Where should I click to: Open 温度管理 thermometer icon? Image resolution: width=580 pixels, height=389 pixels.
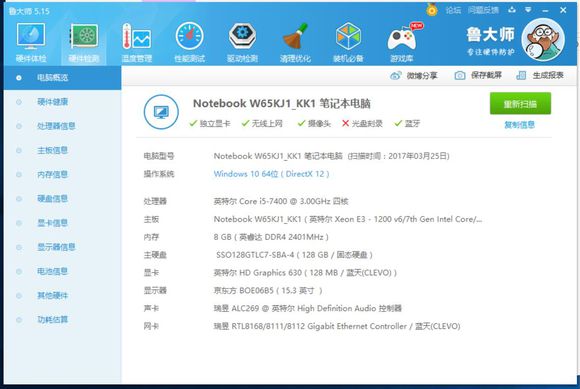[137, 42]
